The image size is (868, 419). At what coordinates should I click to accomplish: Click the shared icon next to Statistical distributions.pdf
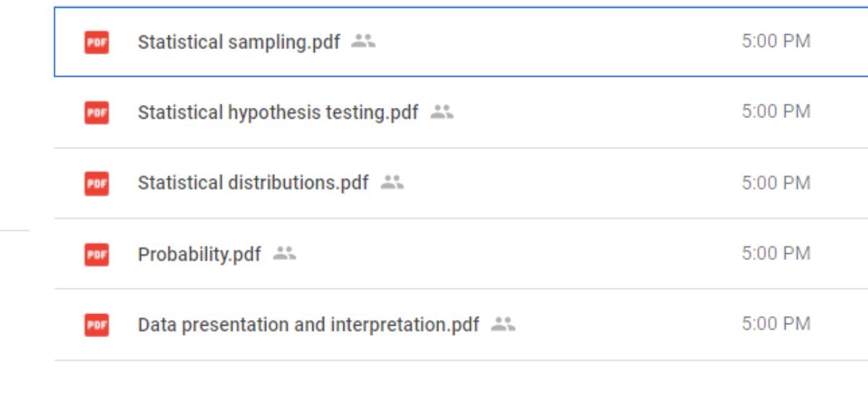[392, 182]
